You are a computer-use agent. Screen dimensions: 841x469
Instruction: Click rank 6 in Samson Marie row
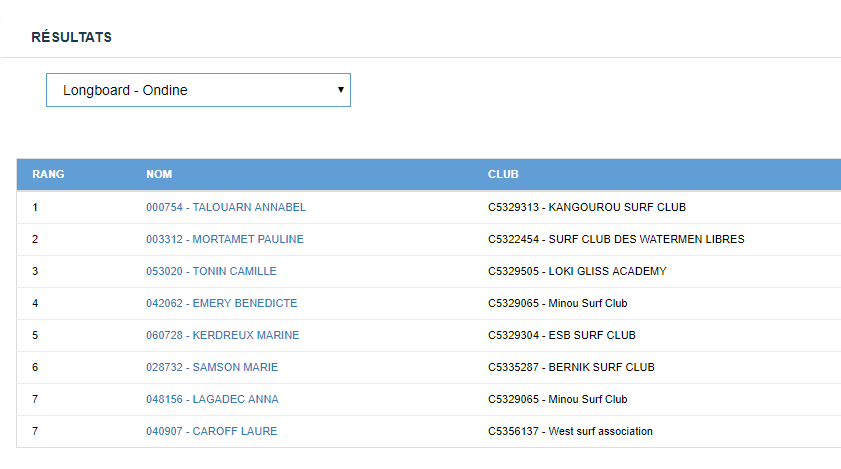coord(35,368)
